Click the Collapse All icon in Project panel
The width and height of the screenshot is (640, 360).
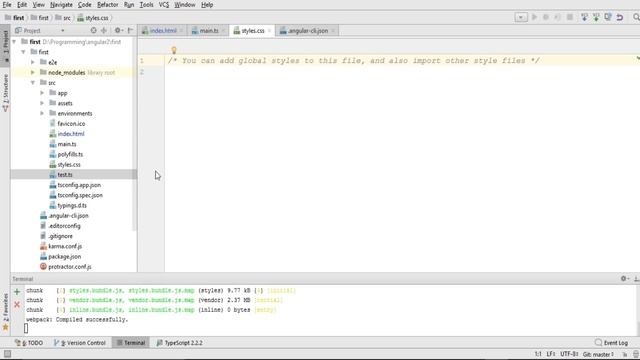(x=104, y=30)
